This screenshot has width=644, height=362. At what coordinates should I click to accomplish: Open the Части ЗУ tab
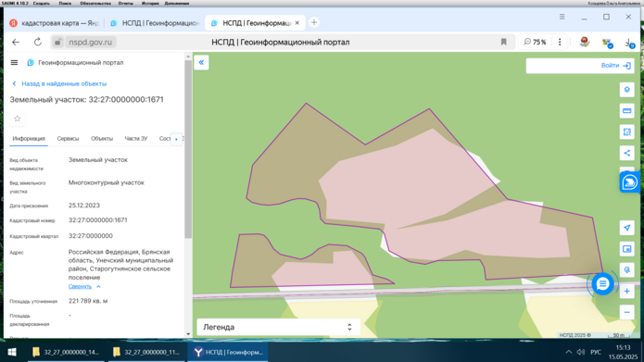click(136, 139)
